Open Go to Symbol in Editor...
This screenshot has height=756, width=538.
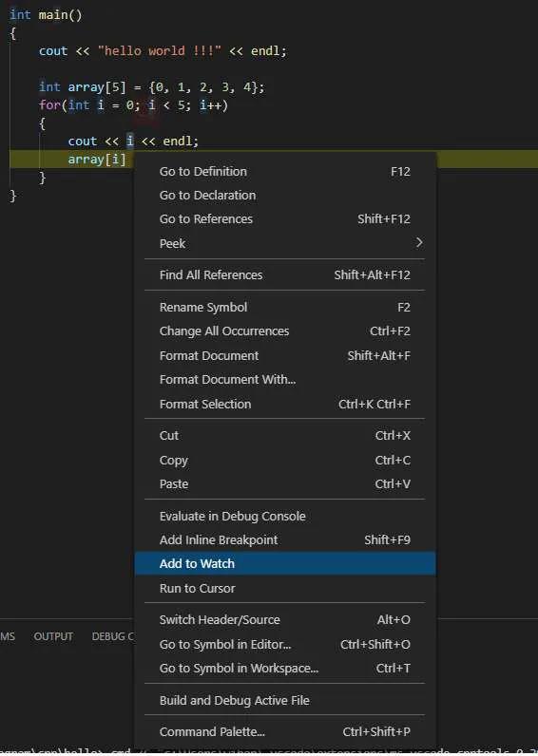[284, 644]
